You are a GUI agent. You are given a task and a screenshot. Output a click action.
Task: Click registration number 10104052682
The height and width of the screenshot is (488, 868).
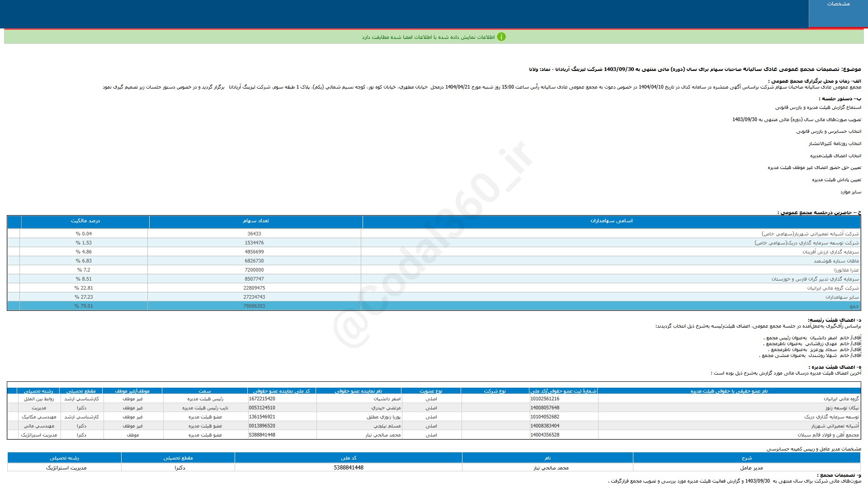click(x=545, y=417)
